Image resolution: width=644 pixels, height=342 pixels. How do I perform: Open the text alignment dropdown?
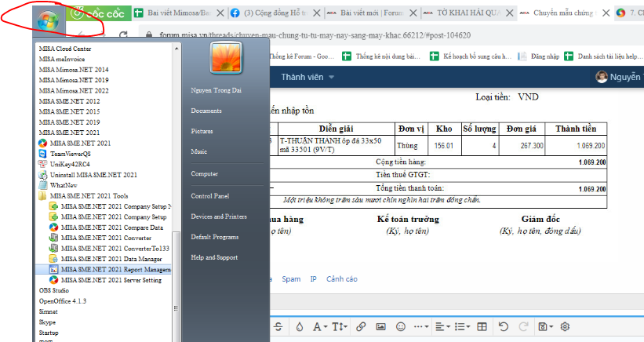click(442, 327)
